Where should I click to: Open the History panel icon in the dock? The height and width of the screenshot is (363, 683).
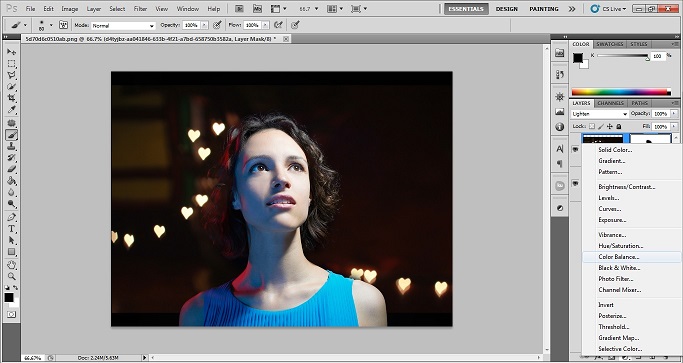point(560,75)
